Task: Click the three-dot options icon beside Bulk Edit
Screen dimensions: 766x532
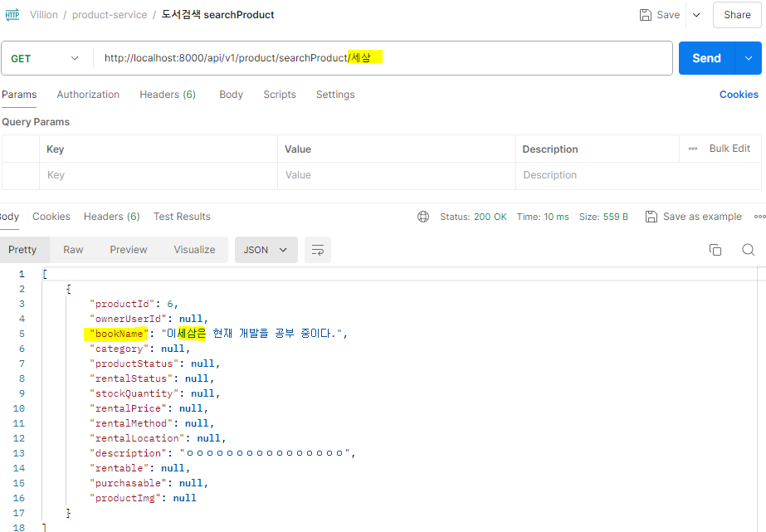Action: (693, 149)
